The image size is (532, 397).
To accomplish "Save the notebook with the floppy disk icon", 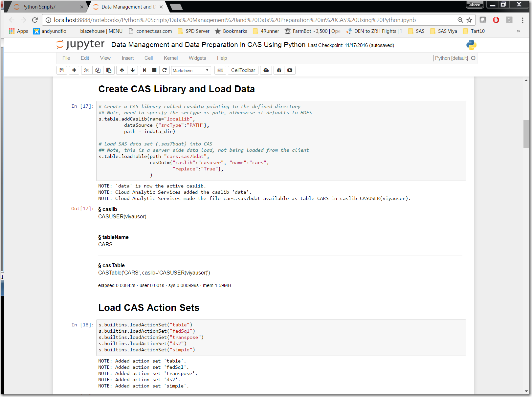I will 62,70.
